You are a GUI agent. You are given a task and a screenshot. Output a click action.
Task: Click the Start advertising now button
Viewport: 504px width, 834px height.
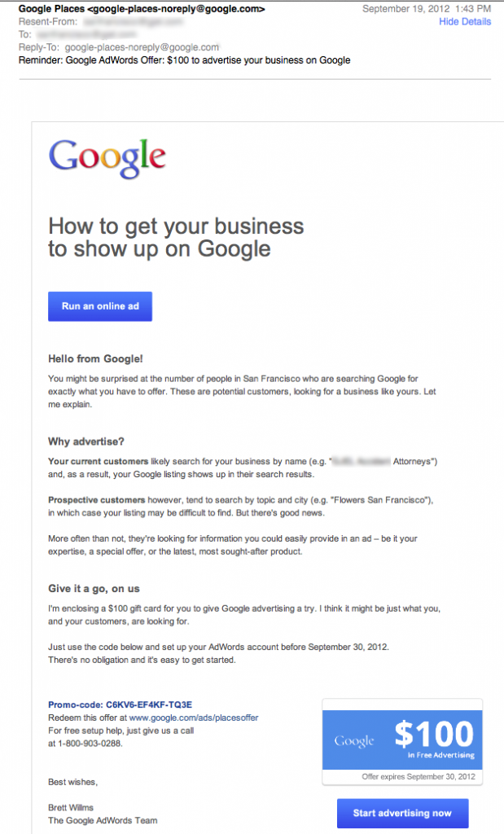click(402, 814)
